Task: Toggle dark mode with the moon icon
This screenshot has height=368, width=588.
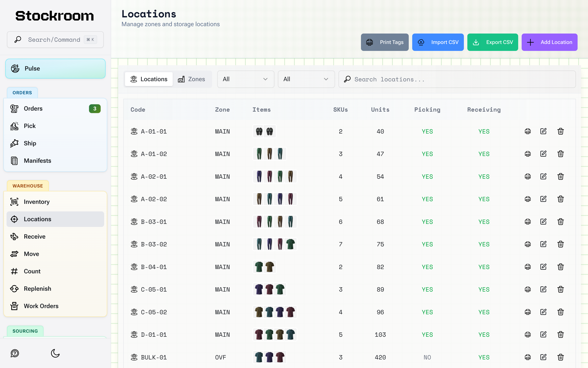Action: [55, 353]
